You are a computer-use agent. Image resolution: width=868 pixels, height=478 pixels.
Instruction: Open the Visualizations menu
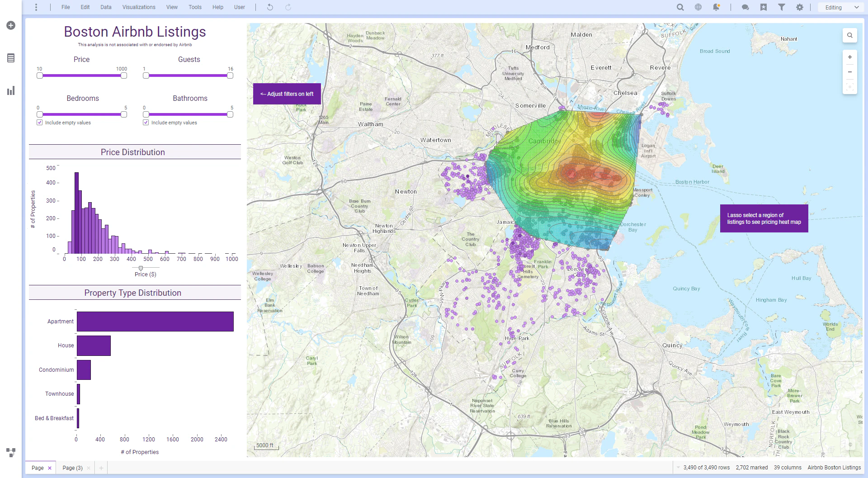(x=139, y=7)
